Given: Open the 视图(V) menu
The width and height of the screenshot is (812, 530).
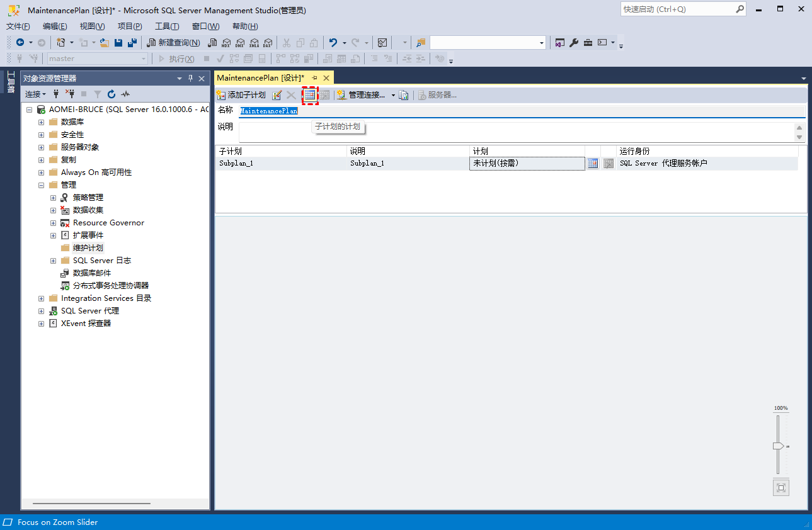Looking at the screenshot, I should click(x=92, y=26).
